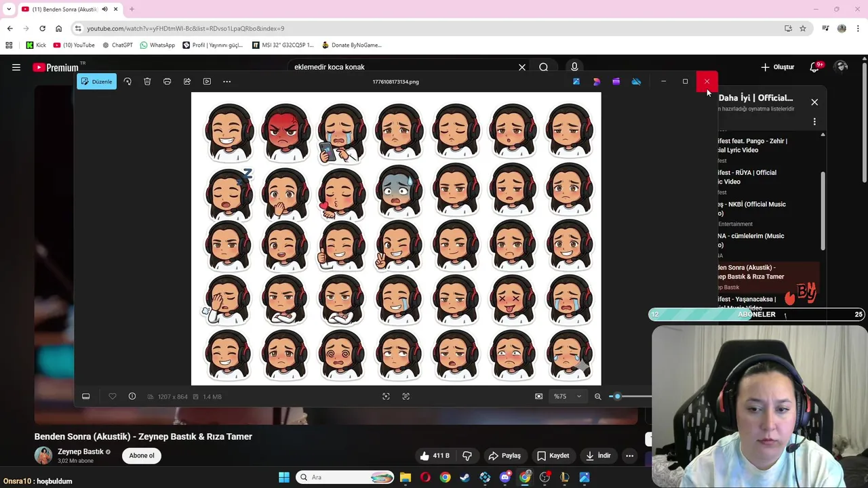
Task: Adjust the Photos zoom slider handle
Action: tap(617, 396)
